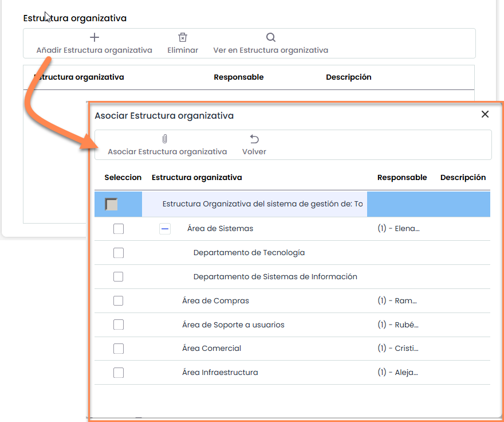Click the paperclip Asociar icon in dialog

pos(164,139)
